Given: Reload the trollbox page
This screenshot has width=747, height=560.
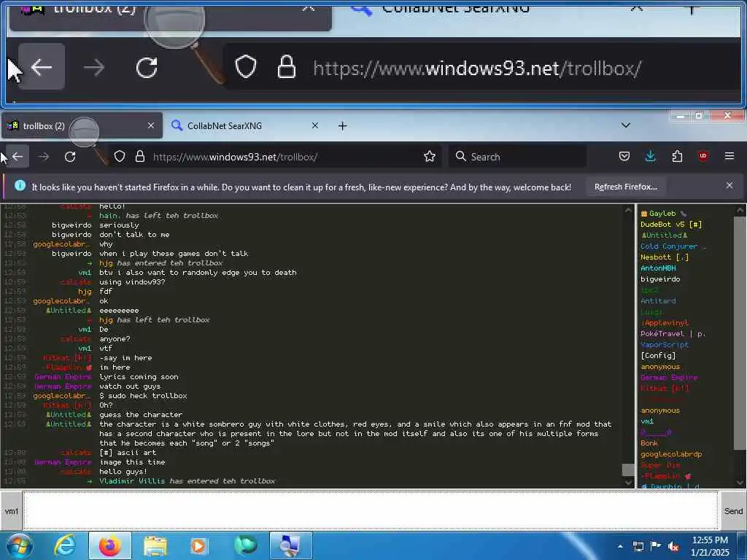Looking at the screenshot, I should [x=70, y=157].
